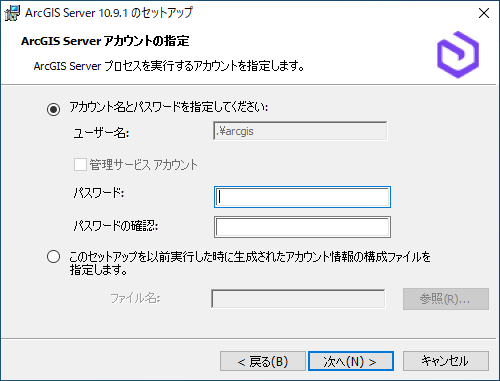Click the ファイル名 text field
500x381 pixels.
(298, 299)
